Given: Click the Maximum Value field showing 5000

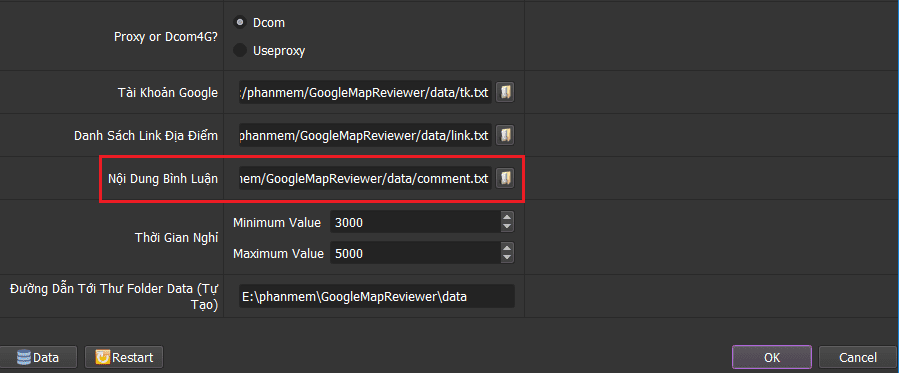Looking at the screenshot, I should (x=415, y=253).
